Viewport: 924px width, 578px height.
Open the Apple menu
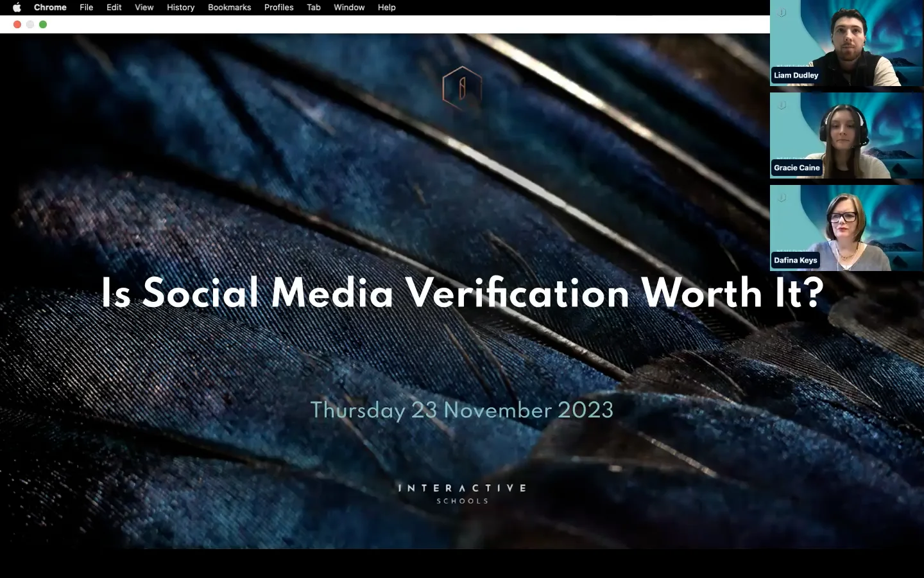[17, 7]
